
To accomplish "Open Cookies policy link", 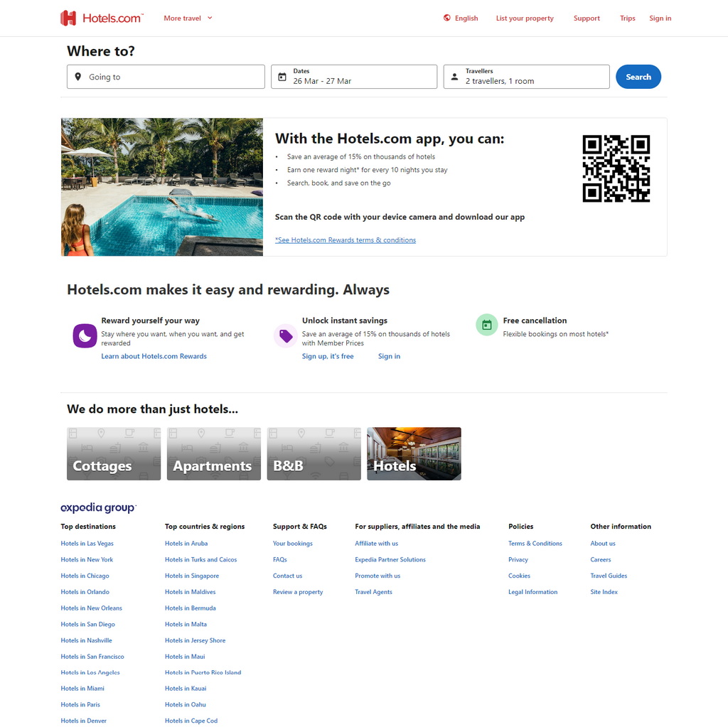I will click(519, 576).
